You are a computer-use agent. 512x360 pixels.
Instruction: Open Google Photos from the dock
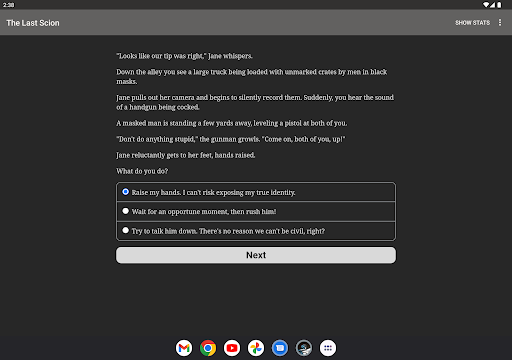256,348
